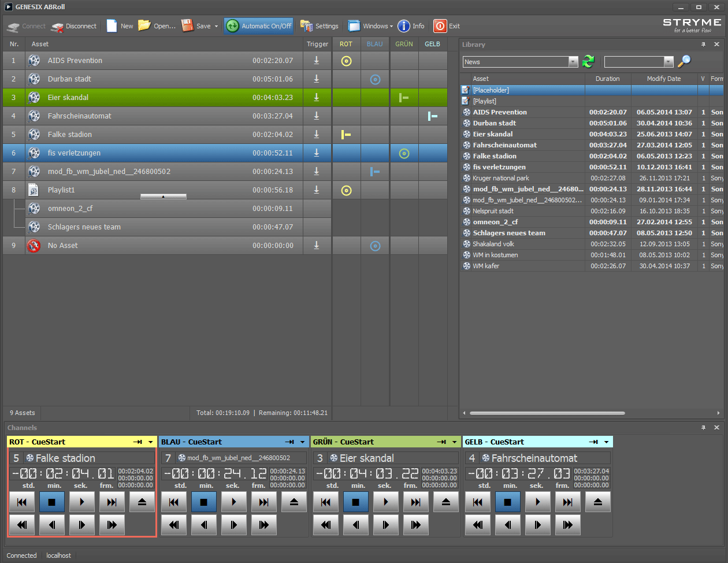728x563 pixels.
Task: Click the magnifier search icon in Library
Action: 684,62
